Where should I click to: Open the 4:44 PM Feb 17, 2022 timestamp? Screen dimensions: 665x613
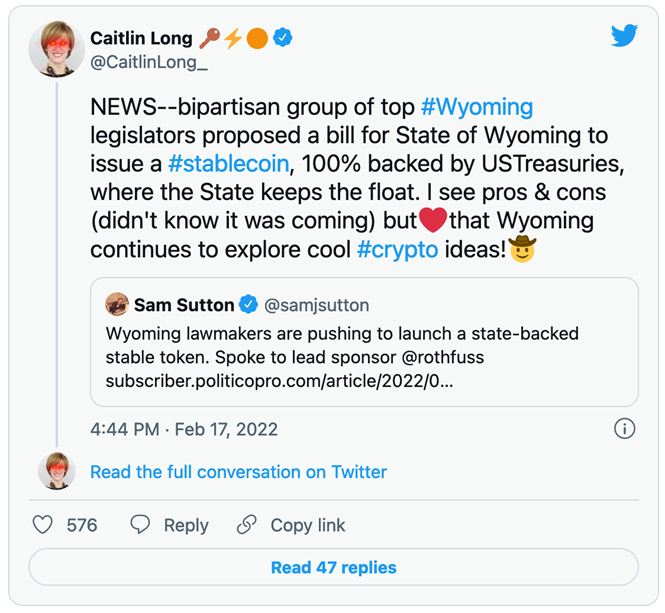point(184,429)
